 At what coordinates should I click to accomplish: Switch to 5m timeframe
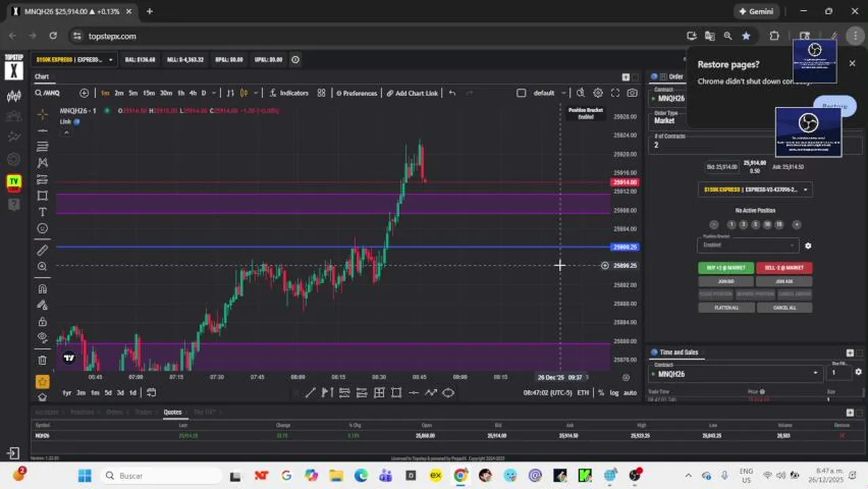133,93
